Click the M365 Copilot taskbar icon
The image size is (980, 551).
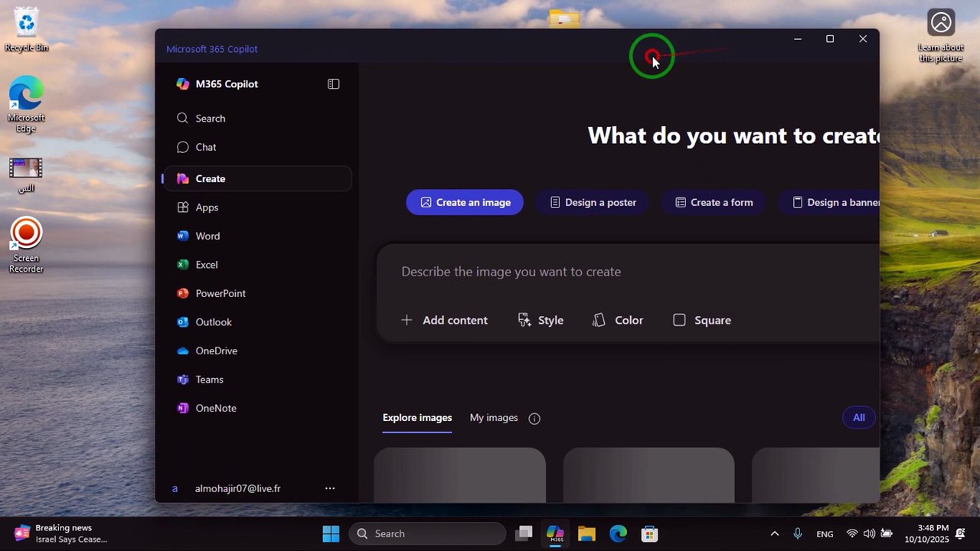(556, 533)
